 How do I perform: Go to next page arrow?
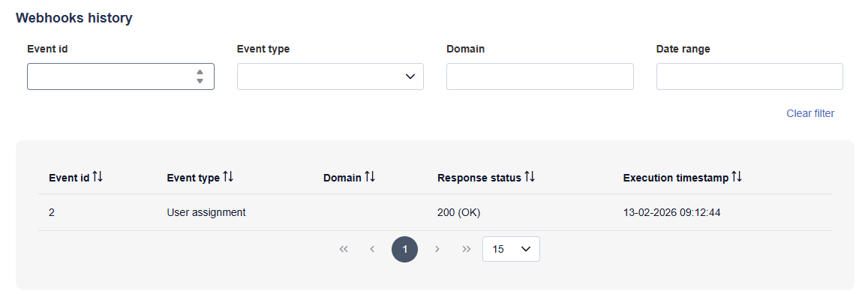[x=437, y=249]
